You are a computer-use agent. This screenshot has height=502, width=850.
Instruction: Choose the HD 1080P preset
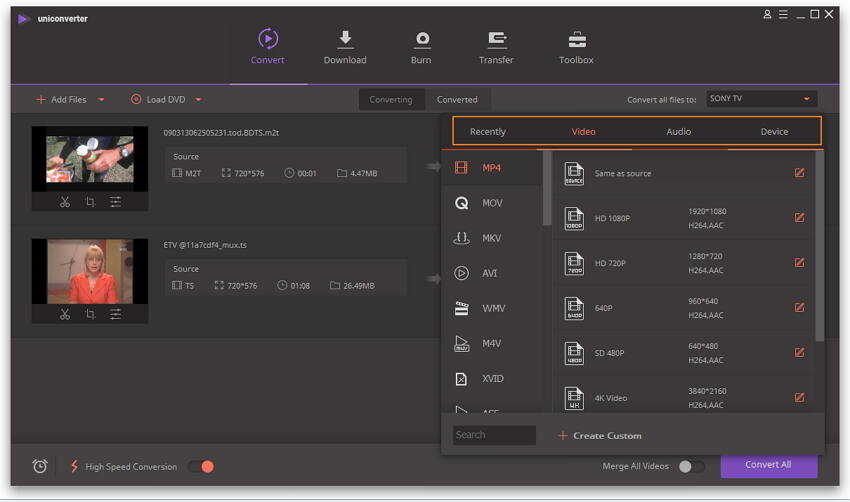(x=683, y=218)
